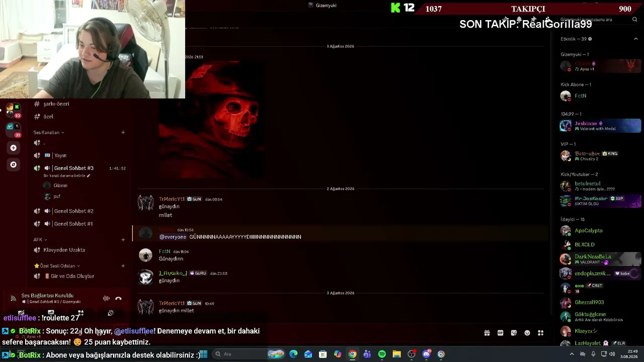Open File Explorer from the taskbar
The image size is (644, 362).
click(x=396, y=354)
